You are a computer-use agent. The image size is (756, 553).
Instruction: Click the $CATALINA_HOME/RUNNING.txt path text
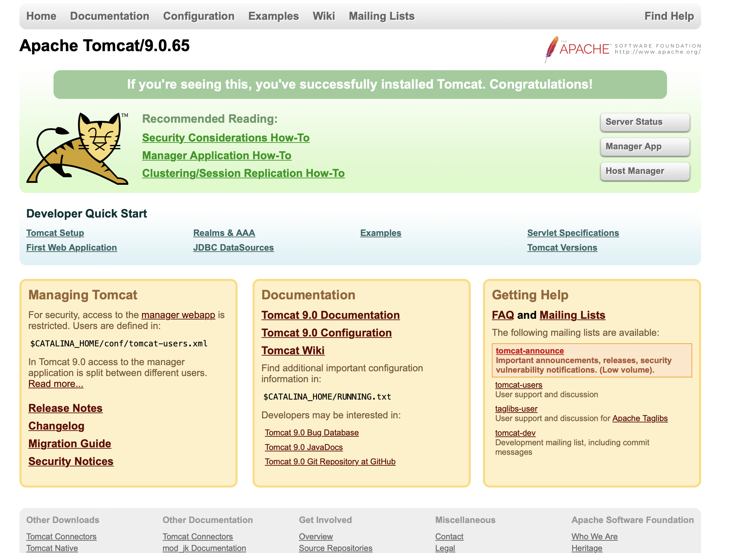coord(327,397)
